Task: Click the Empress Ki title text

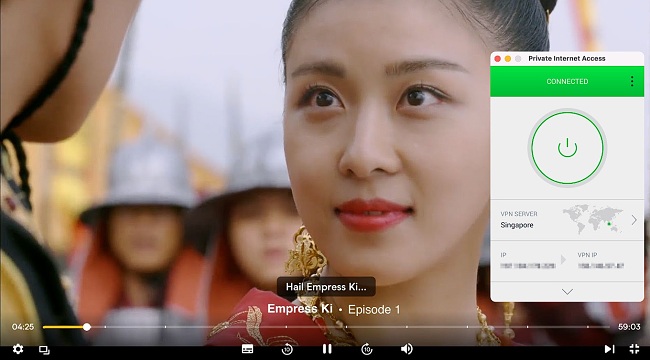Action: (x=300, y=309)
